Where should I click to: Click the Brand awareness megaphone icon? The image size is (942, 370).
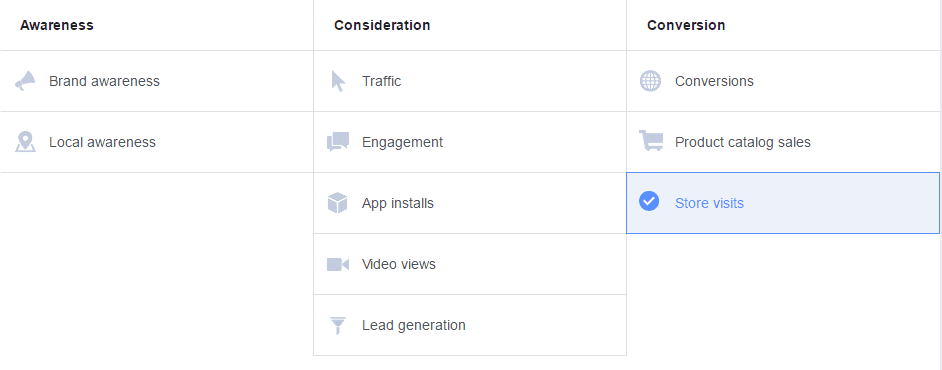[25, 81]
